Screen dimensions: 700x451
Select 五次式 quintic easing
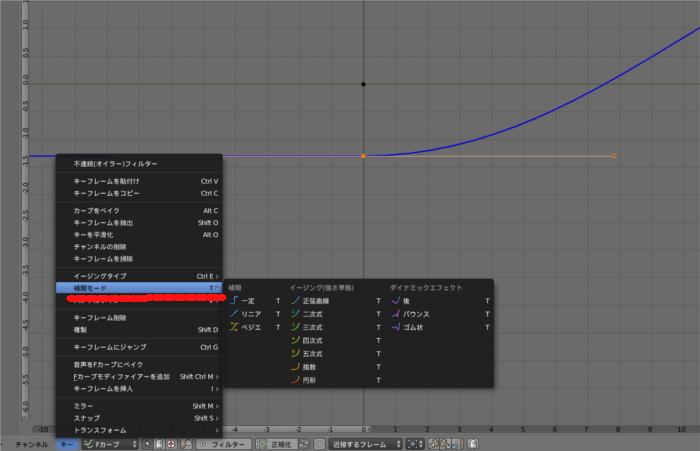(336, 354)
